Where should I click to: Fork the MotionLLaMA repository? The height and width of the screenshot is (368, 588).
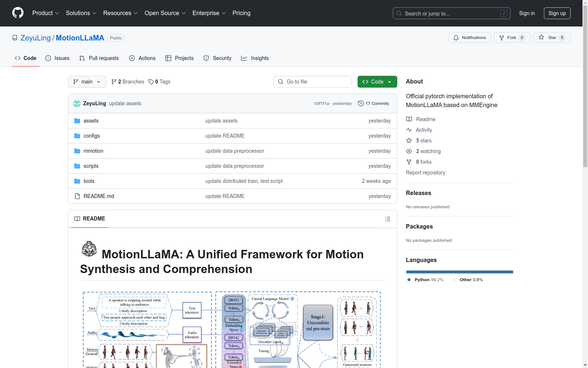(x=512, y=38)
